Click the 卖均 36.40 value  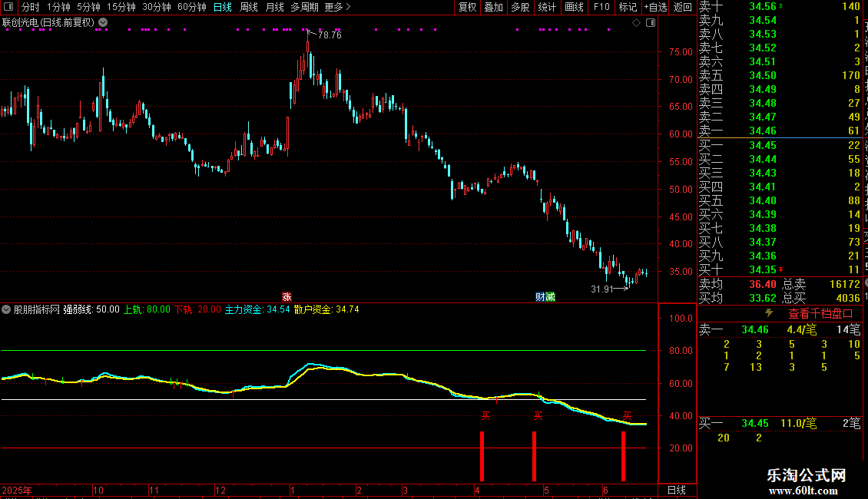(x=762, y=284)
